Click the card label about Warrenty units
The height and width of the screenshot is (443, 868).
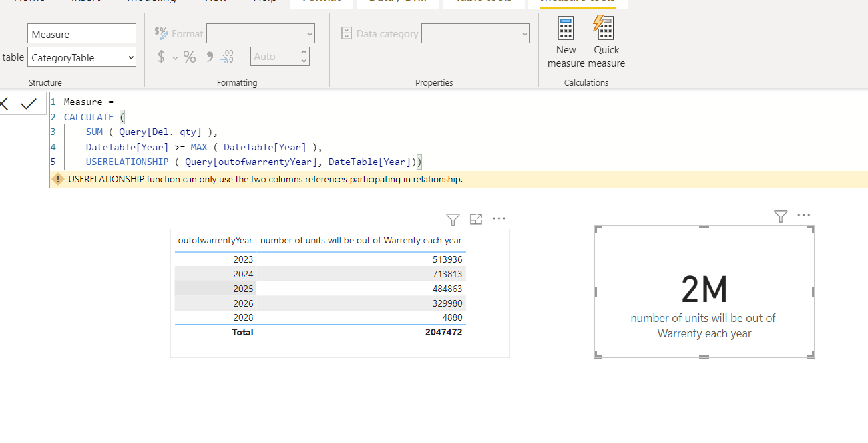(x=704, y=325)
